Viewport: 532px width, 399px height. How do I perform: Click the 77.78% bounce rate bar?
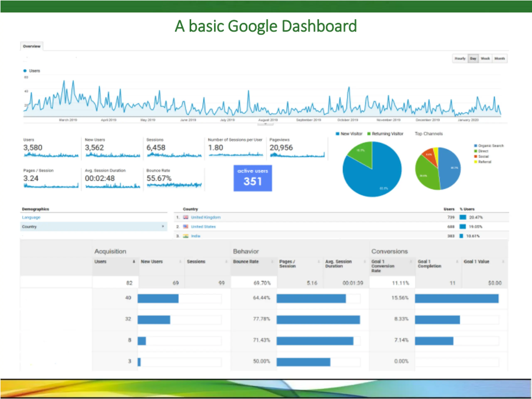pos(318,320)
